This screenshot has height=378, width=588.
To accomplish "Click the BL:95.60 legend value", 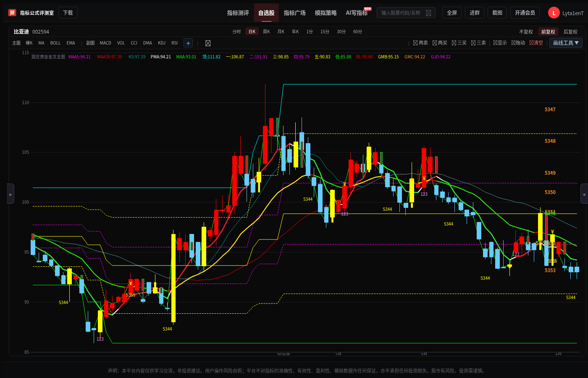I will [365, 57].
